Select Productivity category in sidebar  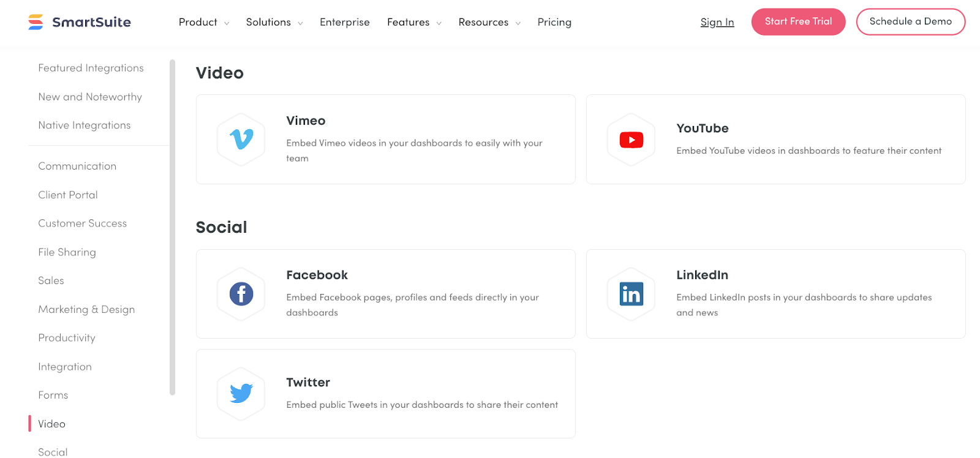click(x=67, y=338)
